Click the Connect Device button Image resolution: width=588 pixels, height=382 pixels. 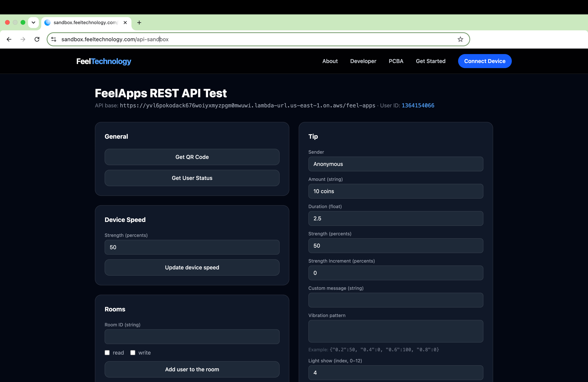[485, 61]
